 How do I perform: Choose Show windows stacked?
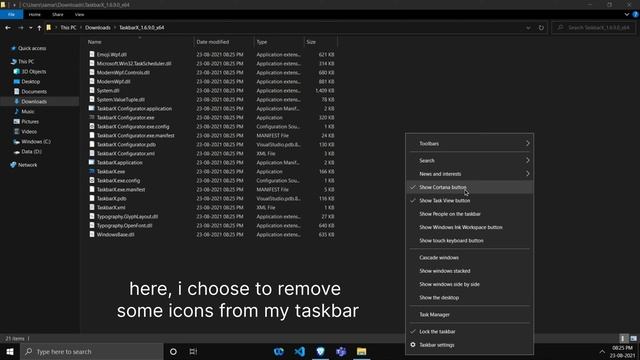(x=470, y=271)
